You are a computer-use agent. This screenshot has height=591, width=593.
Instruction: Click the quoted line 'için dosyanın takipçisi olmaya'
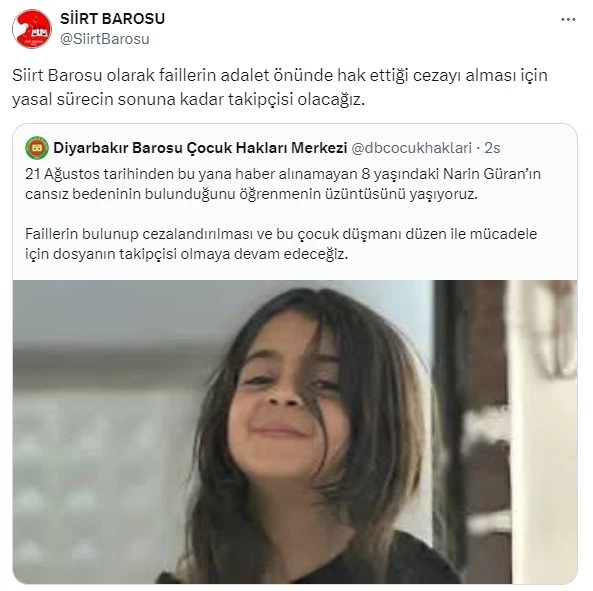(x=186, y=254)
